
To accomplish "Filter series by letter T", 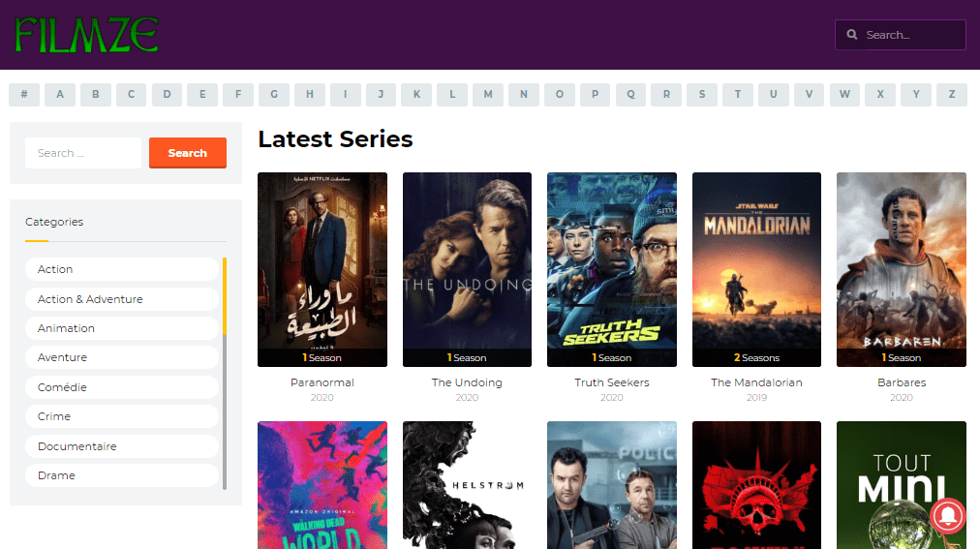I will (738, 94).
